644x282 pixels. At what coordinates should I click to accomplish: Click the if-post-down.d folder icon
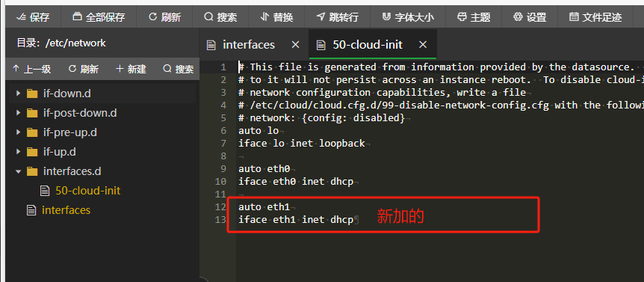32,113
